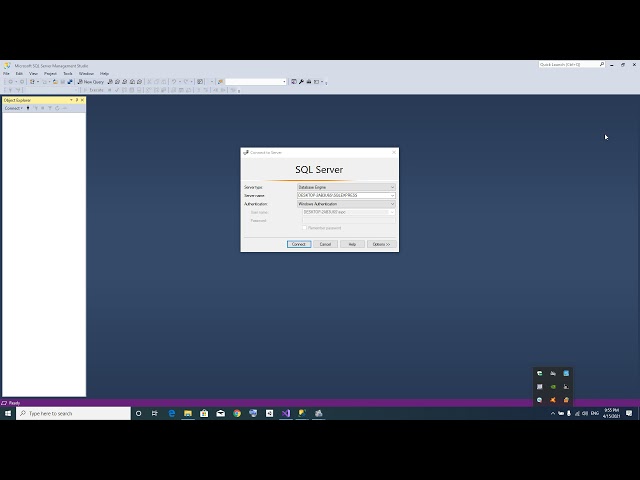The width and height of the screenshot is (640, 480).
Task: Click the Connect dropdown in Object Explorer
Action: pos(13,108)
